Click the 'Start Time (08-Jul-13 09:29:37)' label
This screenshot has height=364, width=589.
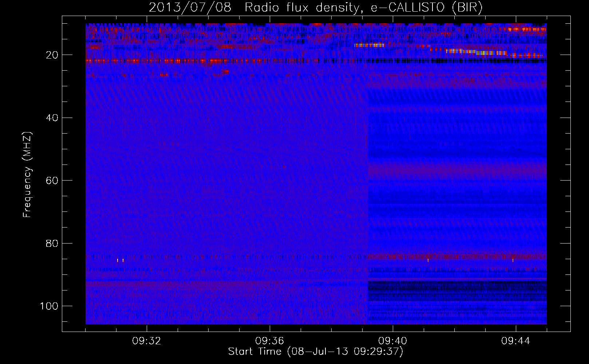click(x=316, y=352)
